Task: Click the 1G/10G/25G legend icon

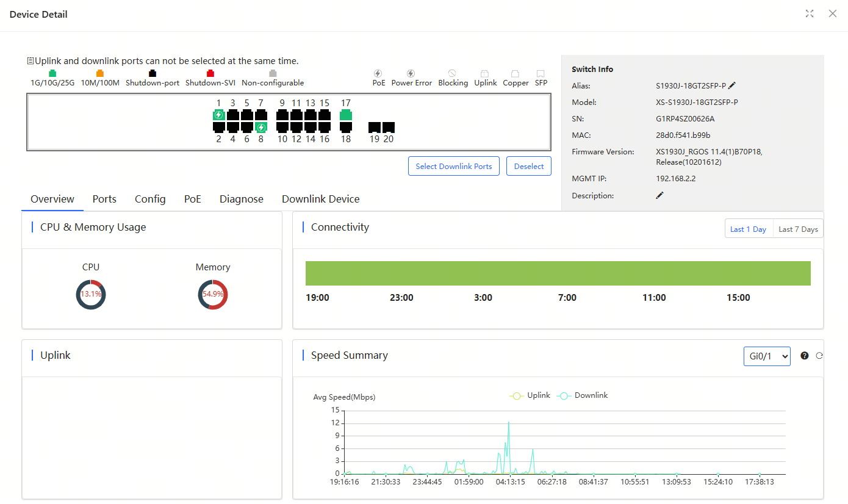Action: (x=52, y=73)
